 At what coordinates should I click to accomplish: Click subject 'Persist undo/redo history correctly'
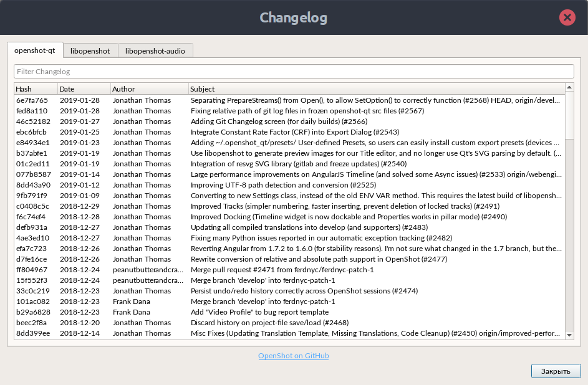coord(304,291)
